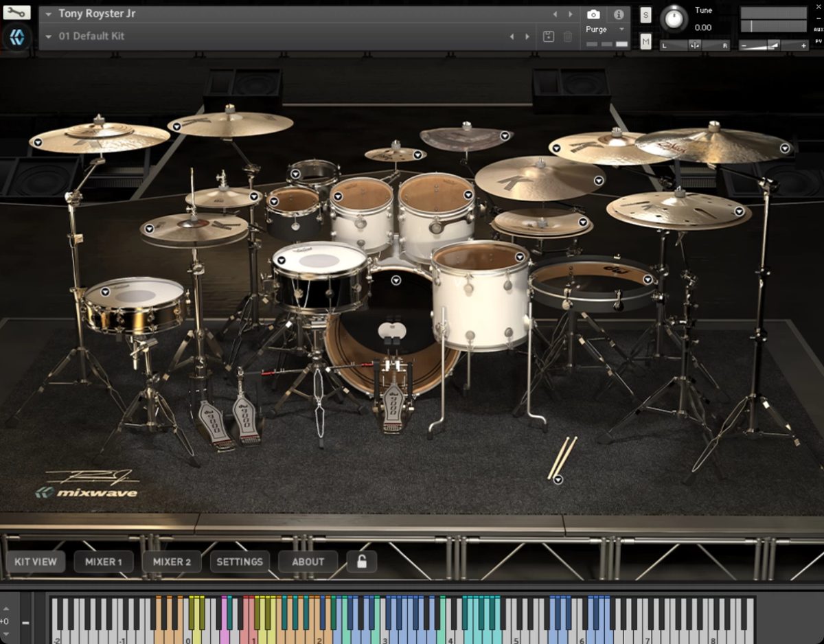Load next snapshot beside 01 Default Kit
824x644 pixels.
[x=527, y=36]
